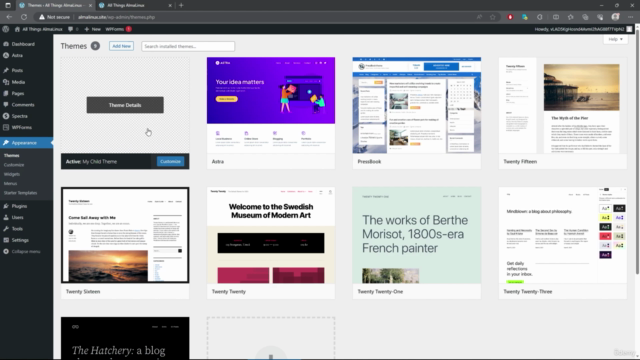This screenshot has height=360, width=640.
Task: Go to Posts in sidebar
Action: [17, 71]
